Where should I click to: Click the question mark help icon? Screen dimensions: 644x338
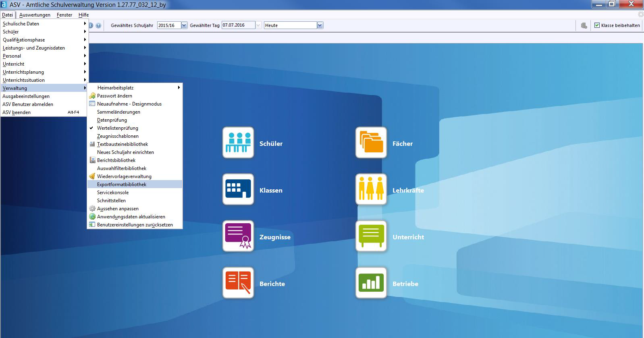98,25
